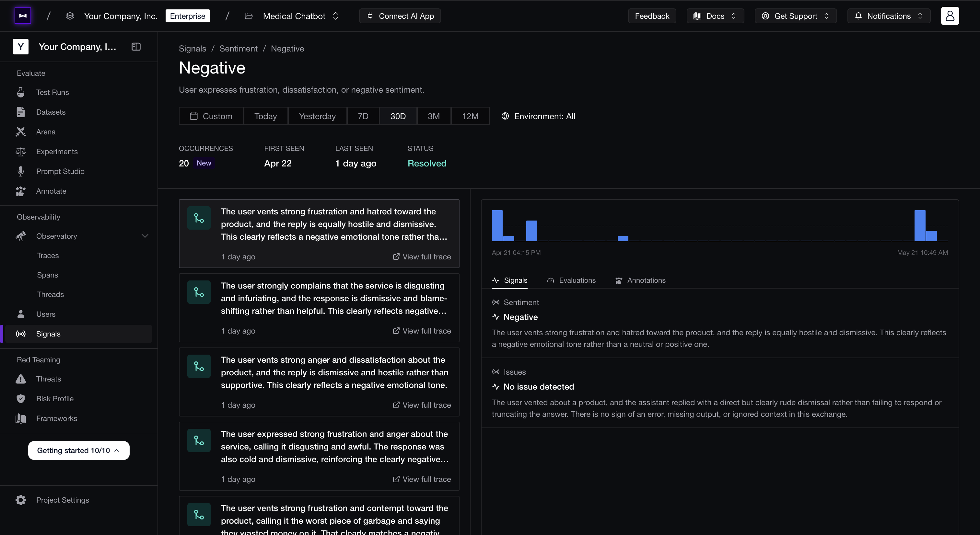Click the Negative sentiment heading in panel

pos(520,317)
